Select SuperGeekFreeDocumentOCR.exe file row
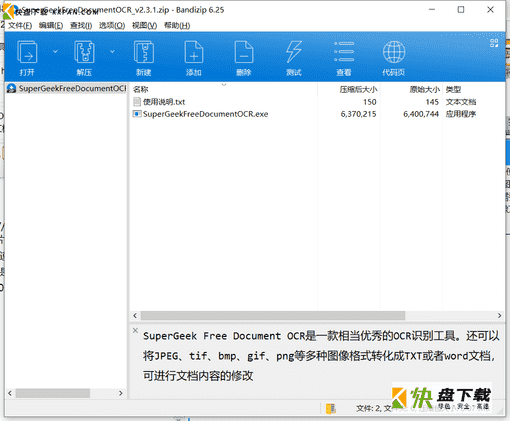510x421 pixels. pyautogui.click(x=317, y=114)
